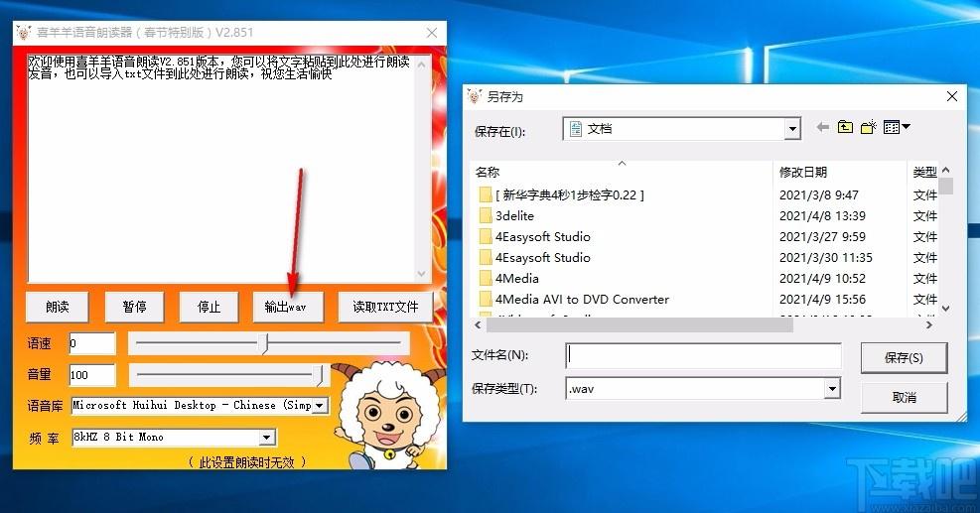Open the view menu icon

click(x=897, y=128)
